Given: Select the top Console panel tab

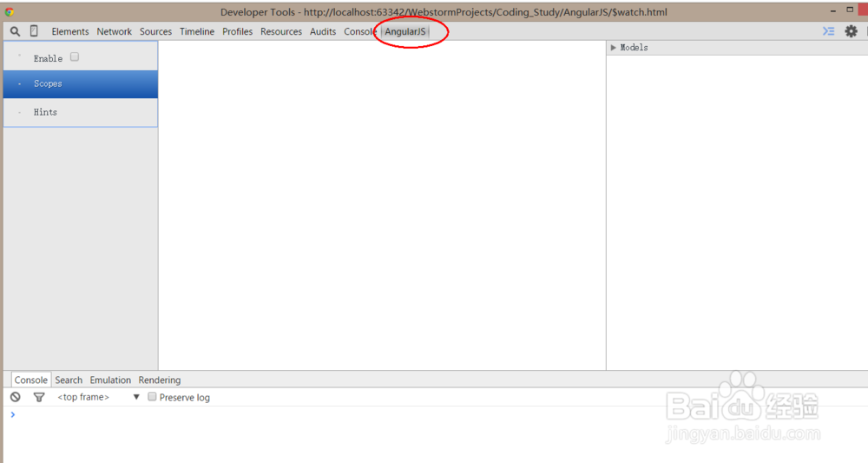Looking at the screenshot, I should [360, 31].
